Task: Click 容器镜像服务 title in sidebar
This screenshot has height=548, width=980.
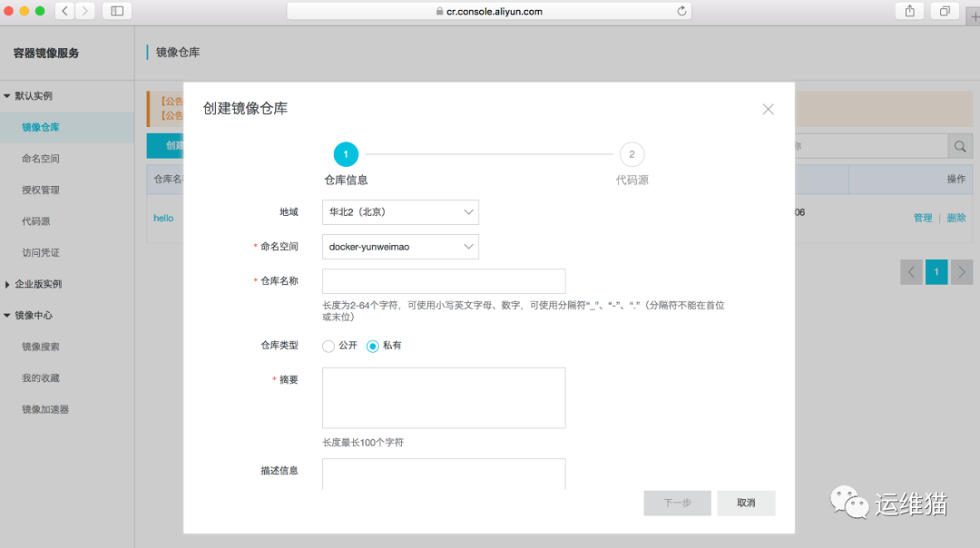Action: click(46, 54)
